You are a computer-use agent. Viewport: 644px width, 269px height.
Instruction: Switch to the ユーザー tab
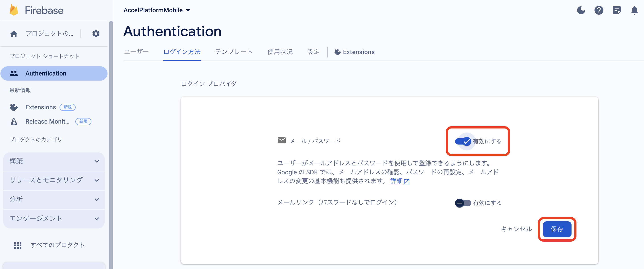(x=136, y=52)
